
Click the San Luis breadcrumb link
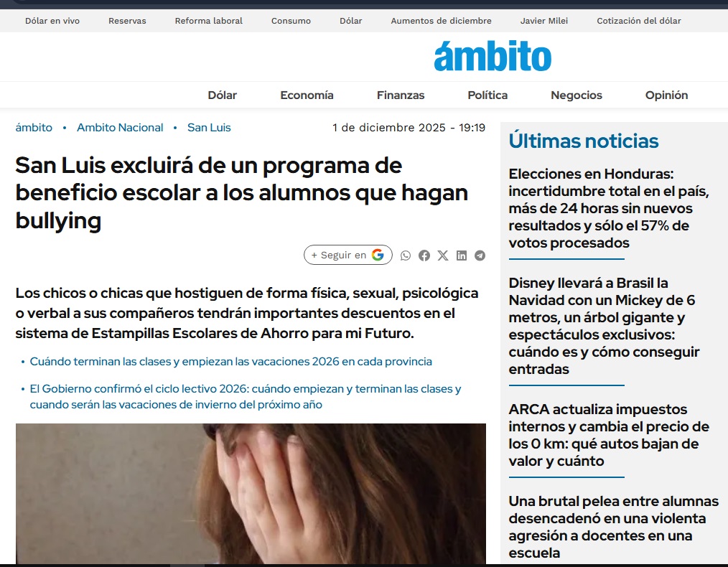209,128
